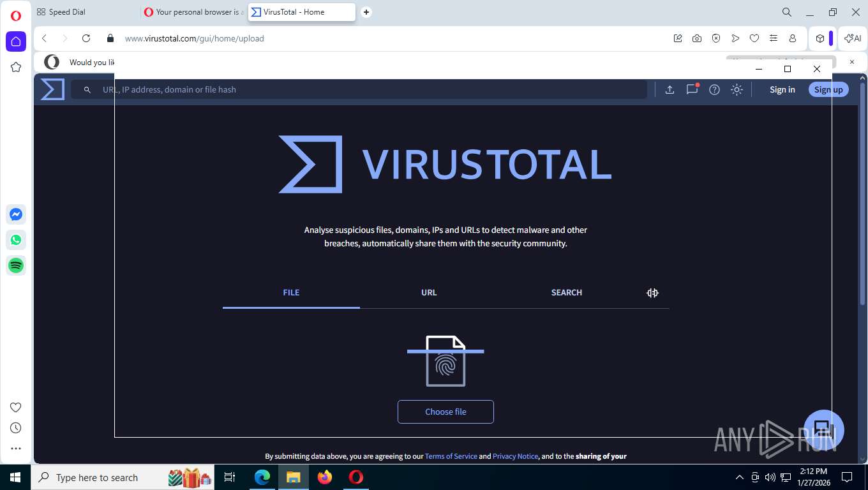
Task: Select the URL tab
Action: (429, 292)
